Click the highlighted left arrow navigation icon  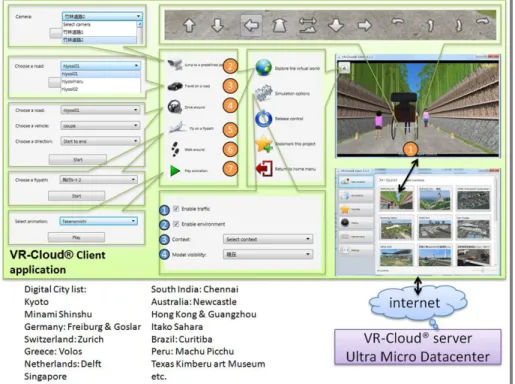(x=251, y=25)
